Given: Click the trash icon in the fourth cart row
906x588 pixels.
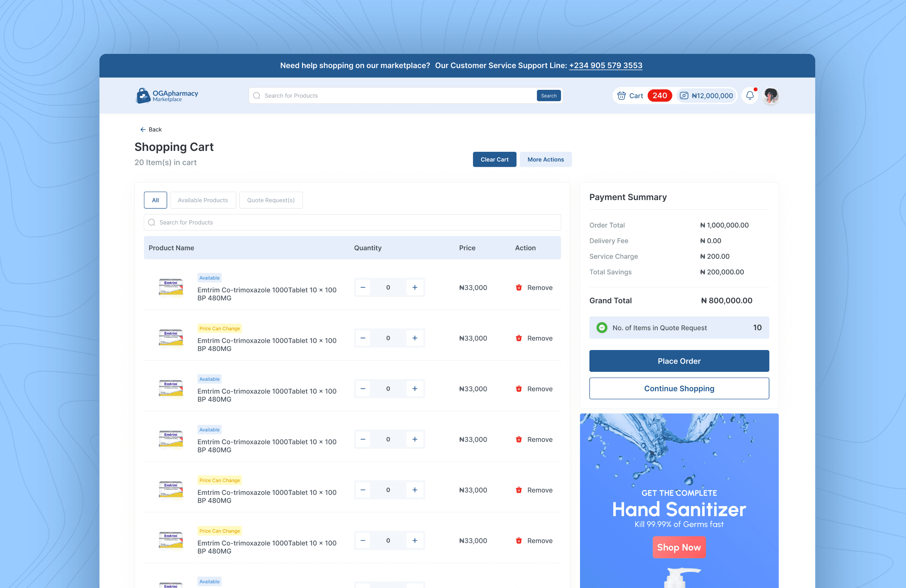Looking at the screenshot, I should pyautogui.click(x=519, y=439).
